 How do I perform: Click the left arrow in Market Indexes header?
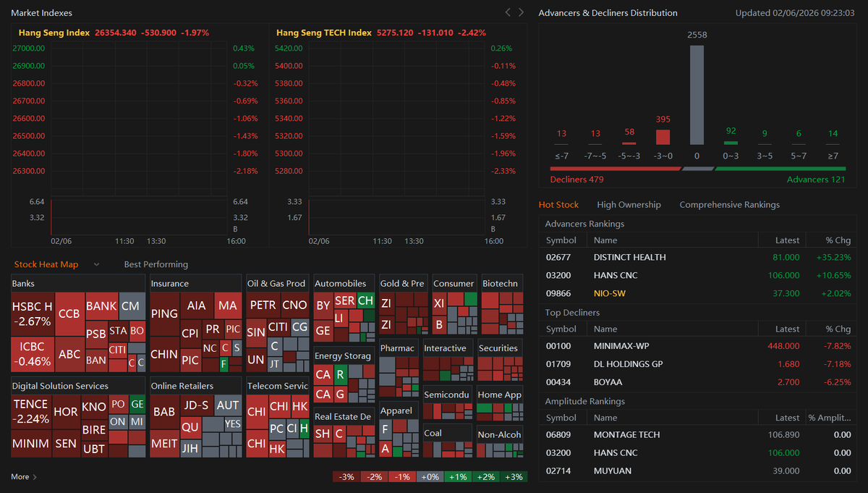tap(507, 12)
